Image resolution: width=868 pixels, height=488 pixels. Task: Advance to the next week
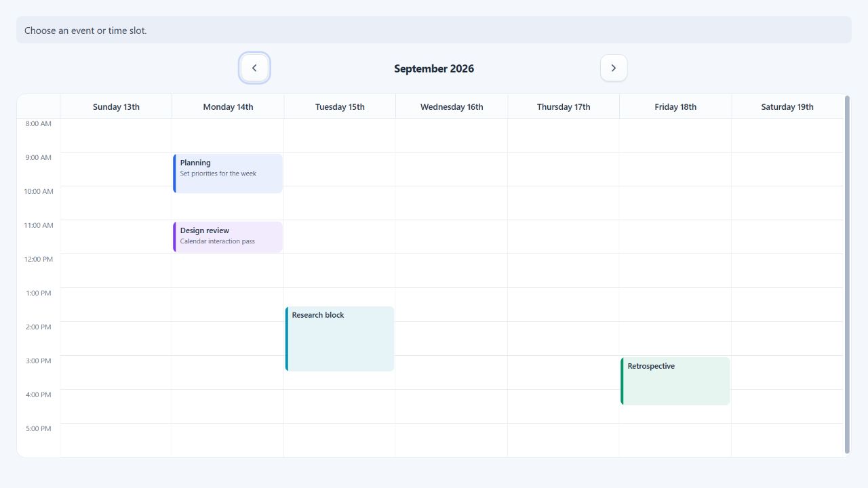point(614,68)
